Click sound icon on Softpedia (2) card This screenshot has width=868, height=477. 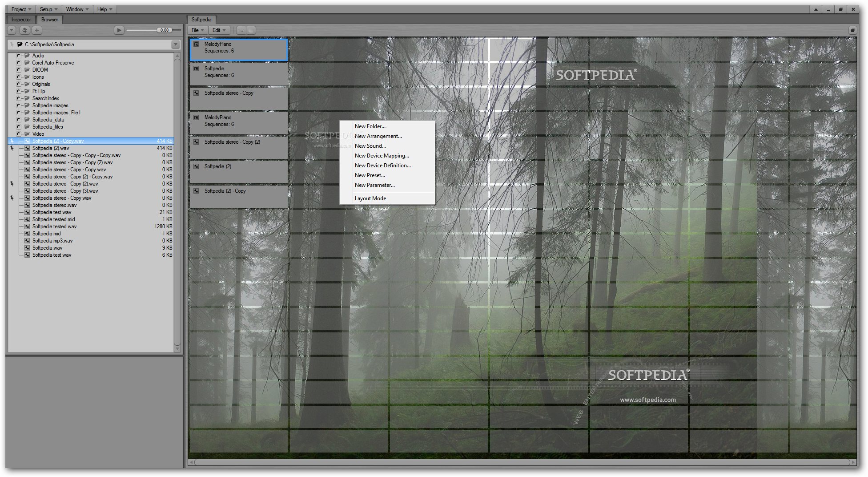point(196,166)
